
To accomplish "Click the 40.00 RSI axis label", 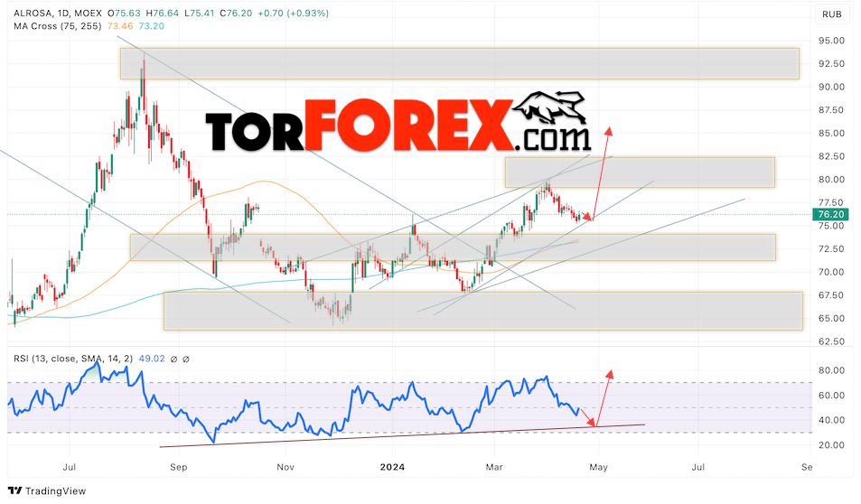I will pos(831,420).
